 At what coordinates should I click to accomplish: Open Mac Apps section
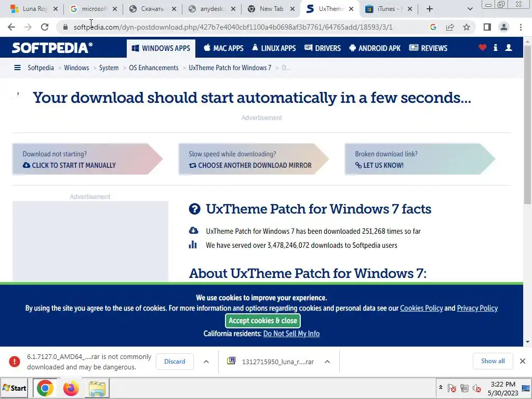[x=223, y=48]
